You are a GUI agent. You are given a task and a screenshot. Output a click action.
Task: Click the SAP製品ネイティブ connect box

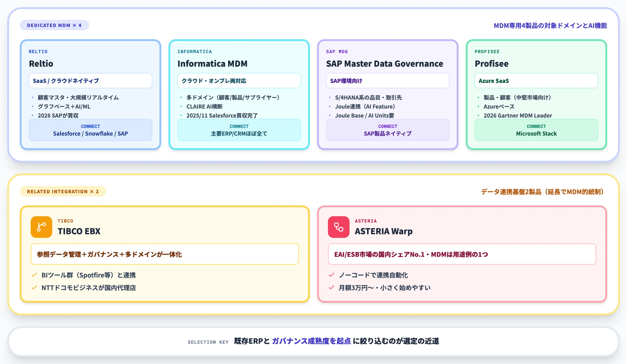coord(388,130)
